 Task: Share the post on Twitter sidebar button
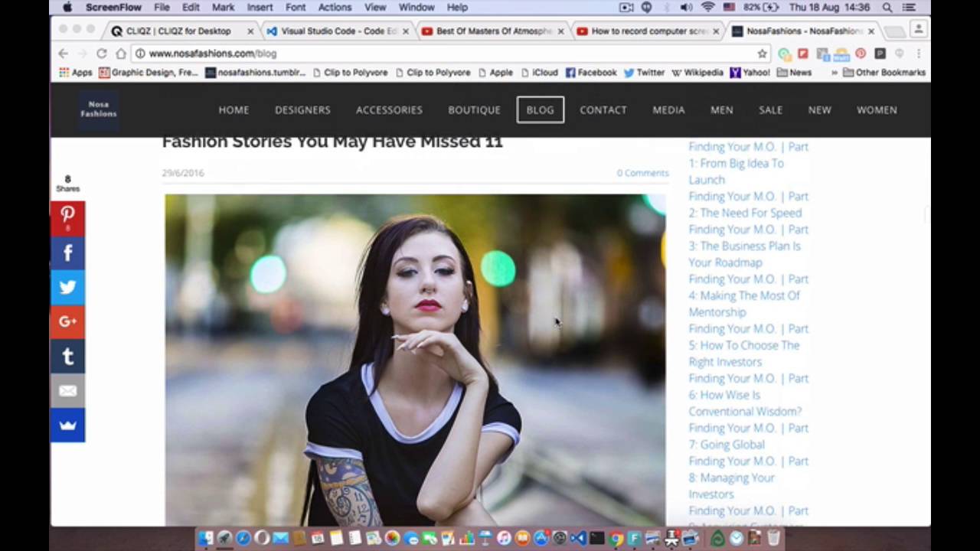[x=67, y=287]
